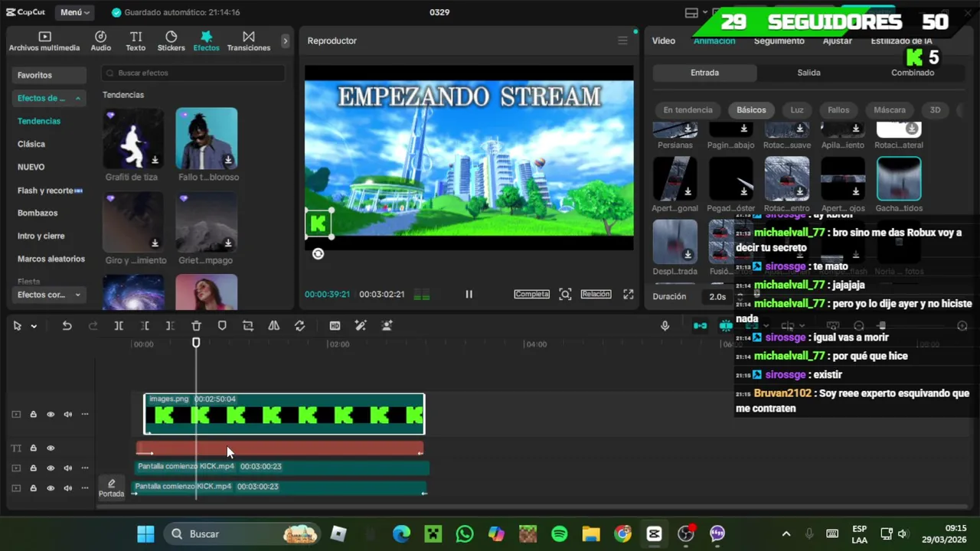
Task: Select the Combinado animation tab
Action: (913, 73)
